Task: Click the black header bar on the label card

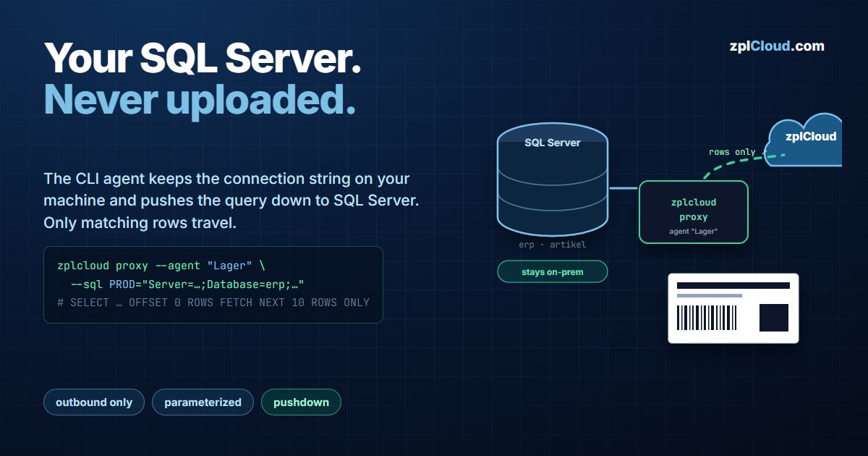Action: (x=733, y=285)
